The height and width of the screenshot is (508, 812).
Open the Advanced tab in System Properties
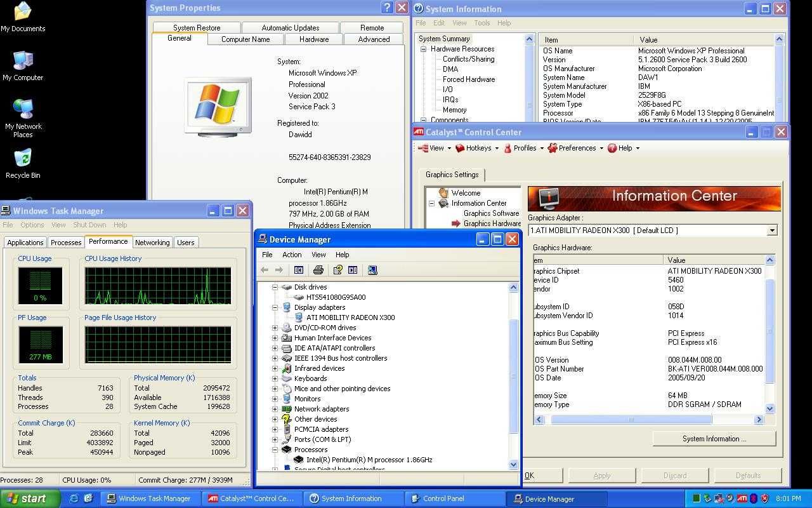point(374,39)
